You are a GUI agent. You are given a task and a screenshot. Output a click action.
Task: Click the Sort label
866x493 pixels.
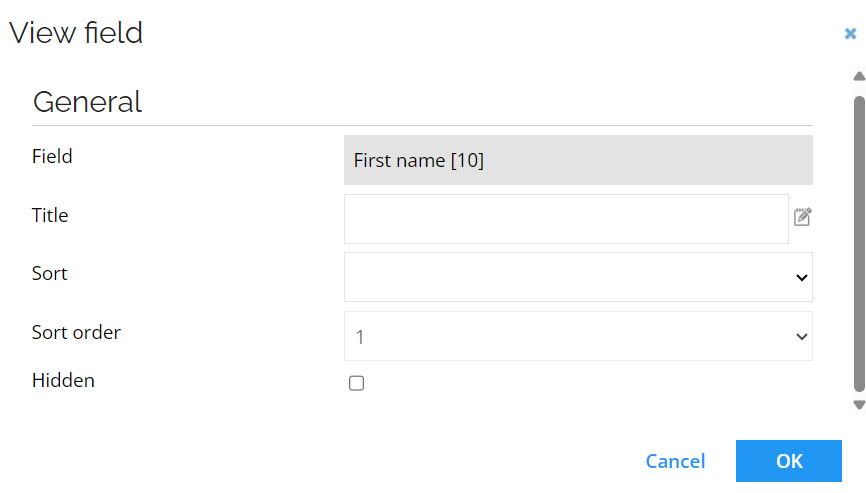[49, 273]
